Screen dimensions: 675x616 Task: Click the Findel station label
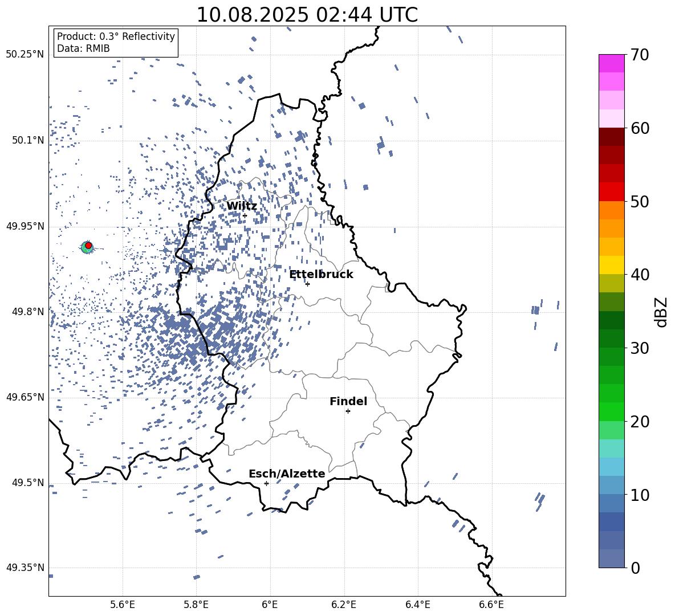click(348, 401)
